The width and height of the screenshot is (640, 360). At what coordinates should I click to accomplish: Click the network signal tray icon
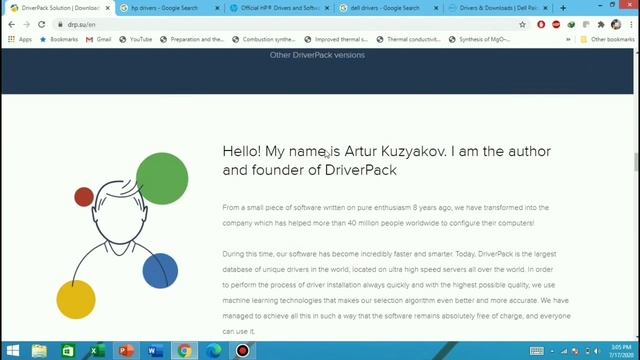pos(564,351)
